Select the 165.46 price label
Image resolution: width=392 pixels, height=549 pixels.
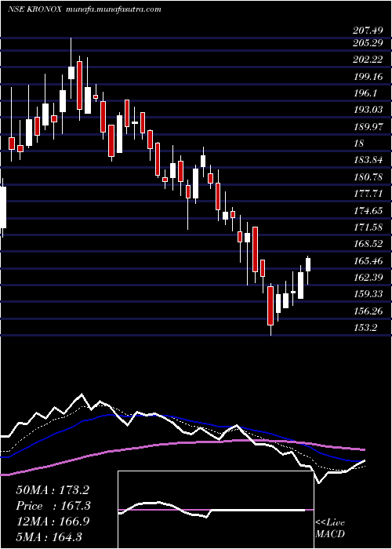(x=368, y=261)
